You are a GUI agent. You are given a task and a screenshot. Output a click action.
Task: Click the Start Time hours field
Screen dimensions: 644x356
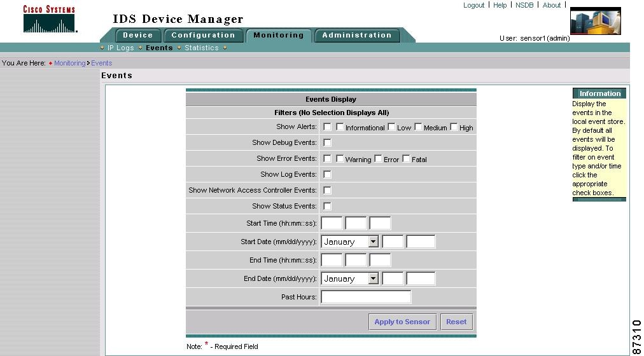(332, 223)
